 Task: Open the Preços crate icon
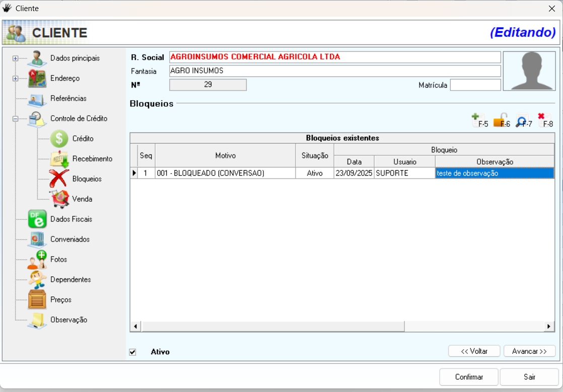(37, 300)
